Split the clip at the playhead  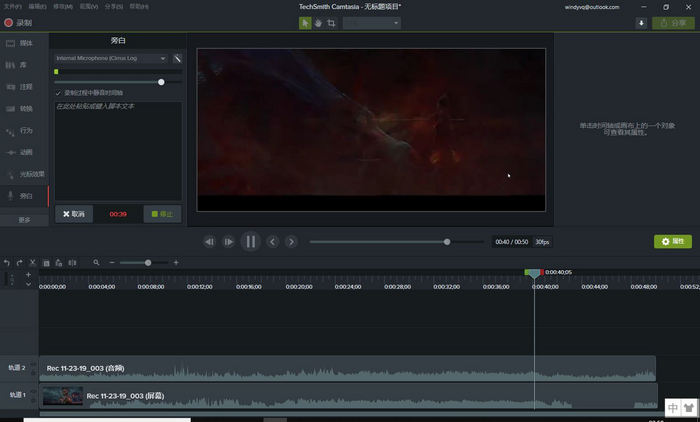(x=72, y=263)
